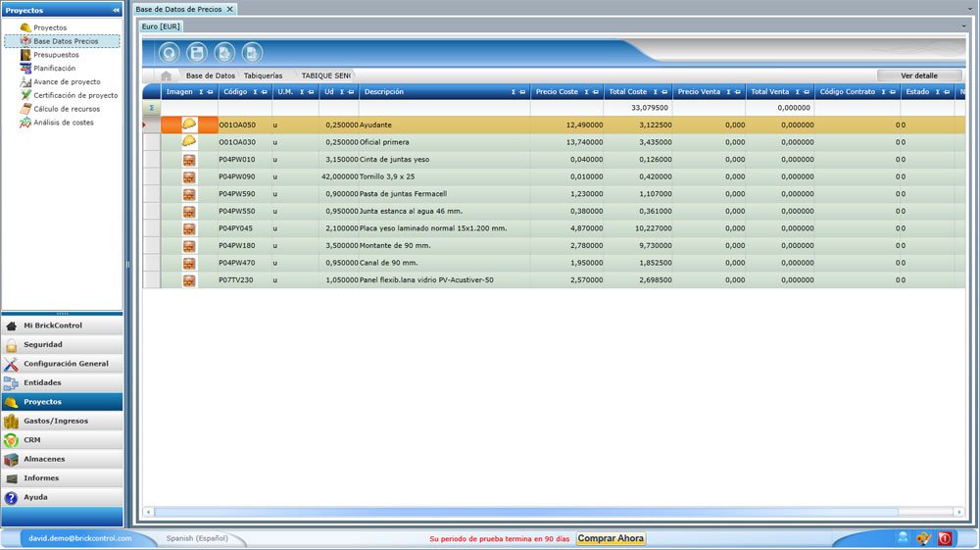980x550 pixels.
Task: Click helmet image in Oficial primera row
Action: (x=189, y=142)
